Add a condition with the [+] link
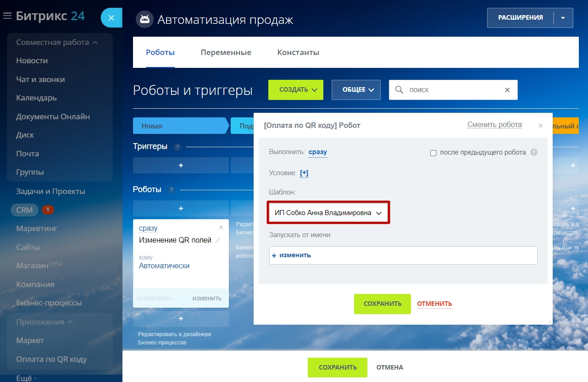Screen dimensions: 588x382 coord(304,173)
